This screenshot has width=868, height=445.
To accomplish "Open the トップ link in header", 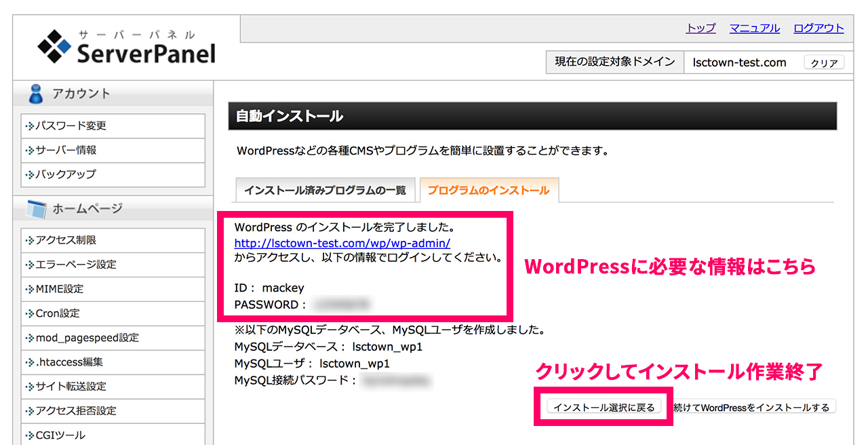I will pyautogui.click(x=701, y=28).
